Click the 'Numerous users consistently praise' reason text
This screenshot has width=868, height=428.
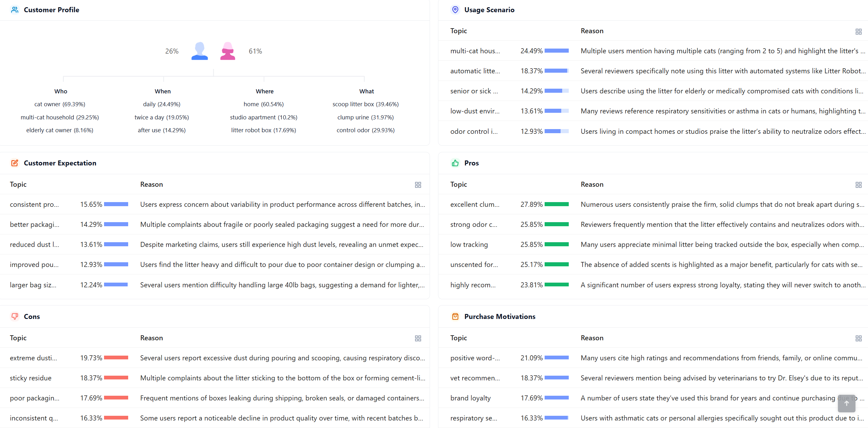(x=722, y=205)
